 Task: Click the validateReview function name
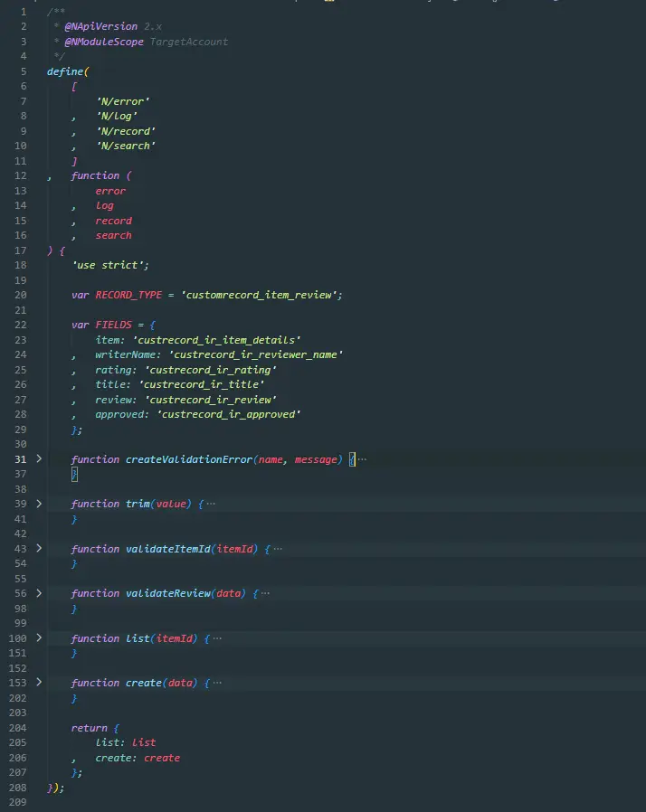click(x=168, y=593)
